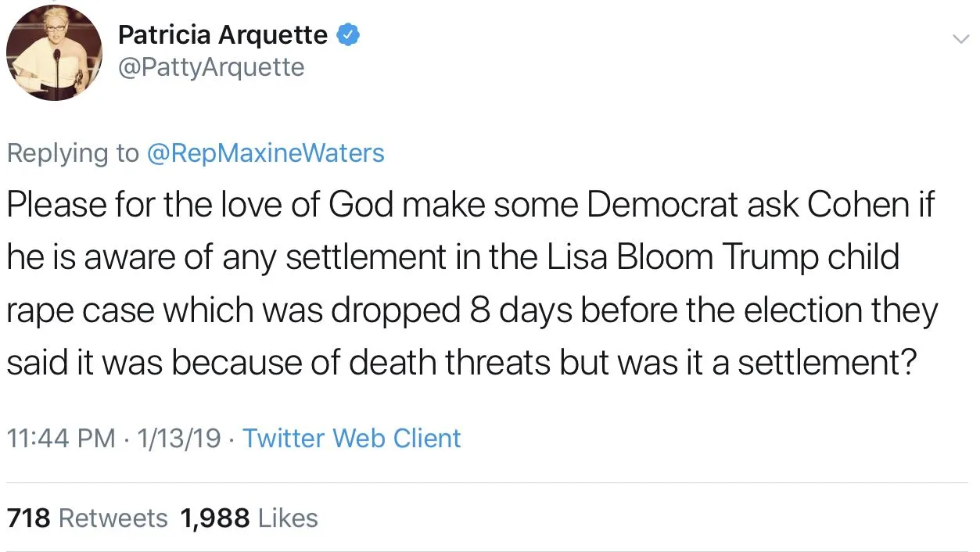
Task: Click the 11:44 PM timestamp
Action: 61,438
